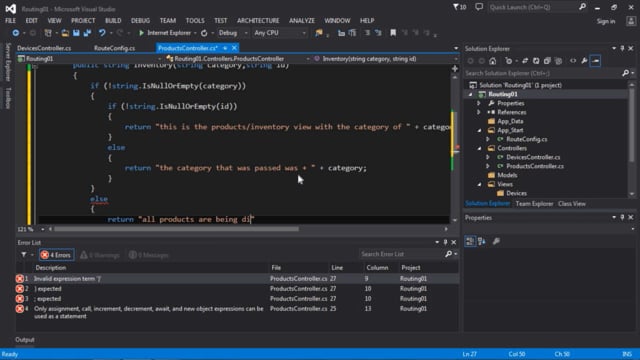Click the Save file icon in toolbar

tap(76, 33)
